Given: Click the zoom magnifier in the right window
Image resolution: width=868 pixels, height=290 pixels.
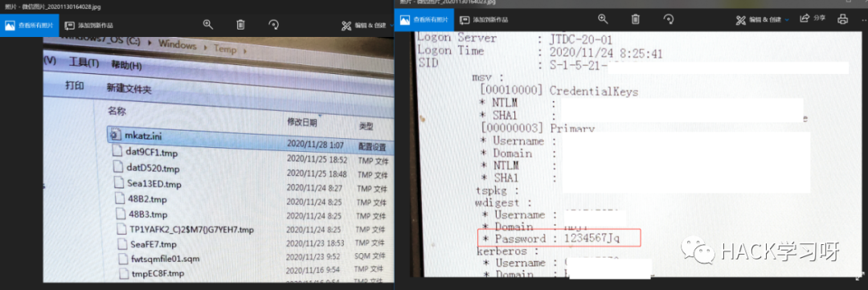Looking at the screenshot, I should pos(603,19).
